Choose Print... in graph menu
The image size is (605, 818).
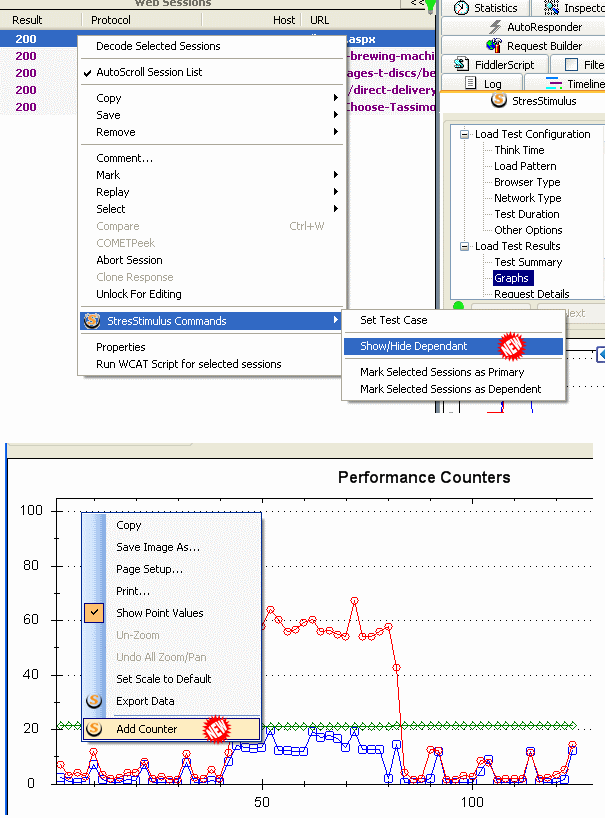tap(133, 591)
